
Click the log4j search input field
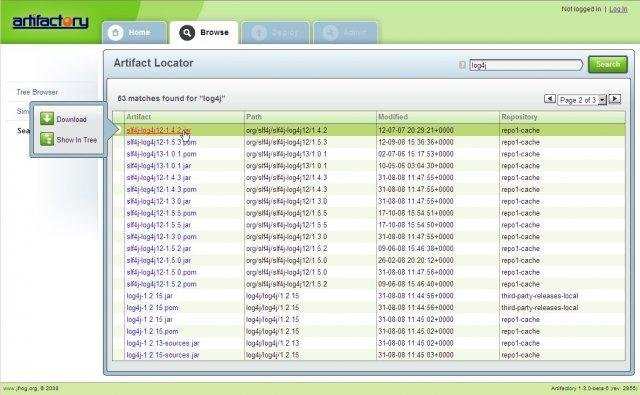point(526,65)
